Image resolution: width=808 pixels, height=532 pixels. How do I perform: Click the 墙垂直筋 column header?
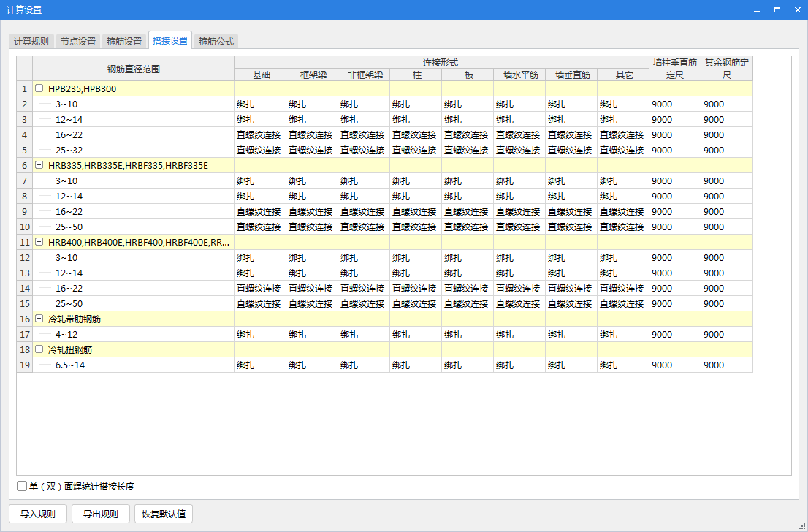coord(571,75)
